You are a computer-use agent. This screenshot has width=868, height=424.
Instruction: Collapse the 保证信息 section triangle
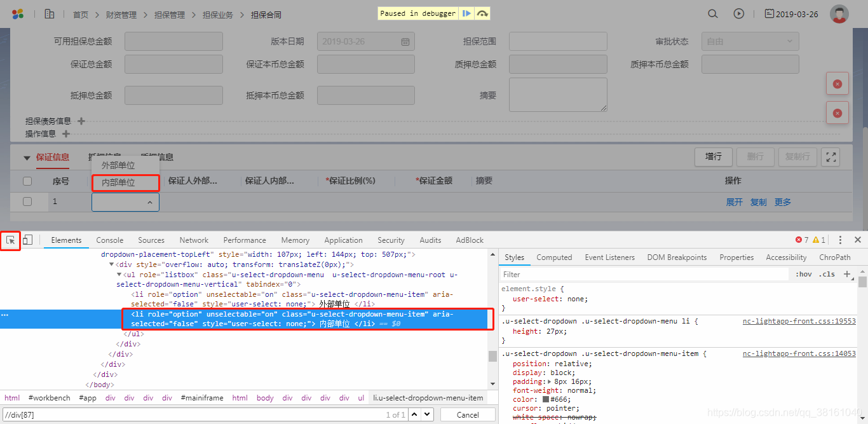point(27,158)
